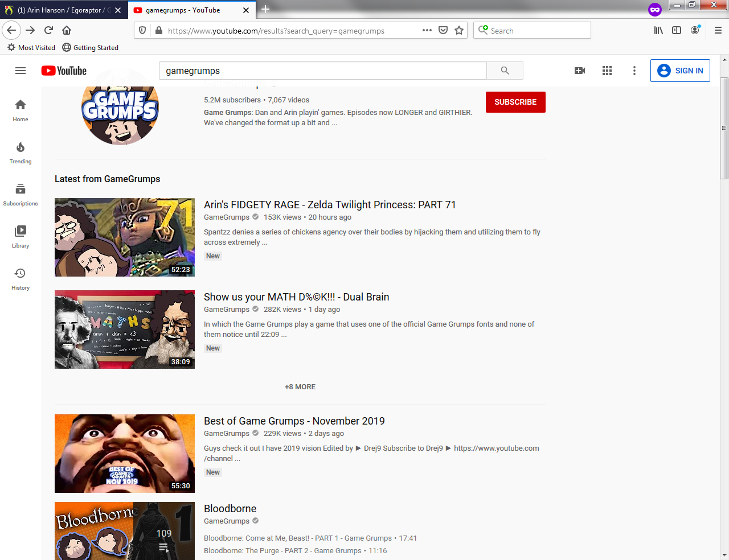The height and width of the screenshot is (560, 729).
Task: Play the Dual Brain MATHS thumbnail
Action: pos(125,330)
